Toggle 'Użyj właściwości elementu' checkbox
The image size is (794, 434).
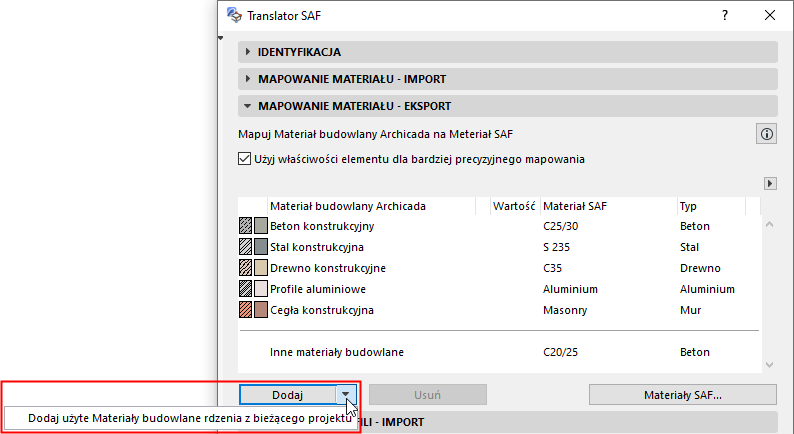[245, 159]
